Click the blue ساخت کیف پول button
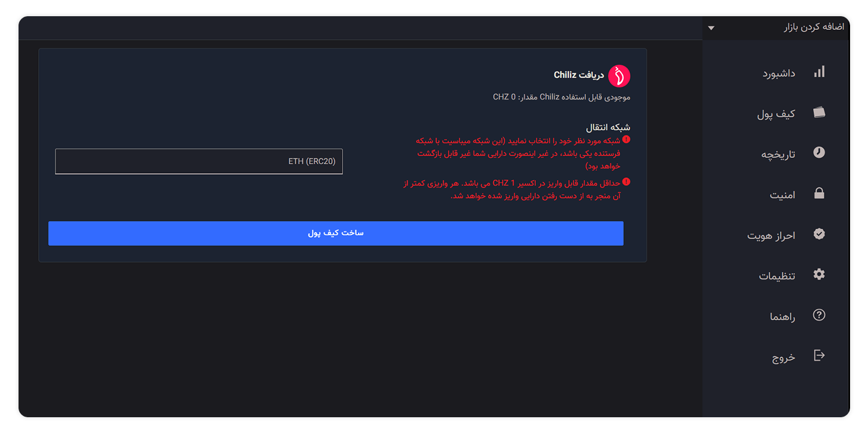Image resolution: width=868 pixels, height=434 pixels. (x=336, y=233)
